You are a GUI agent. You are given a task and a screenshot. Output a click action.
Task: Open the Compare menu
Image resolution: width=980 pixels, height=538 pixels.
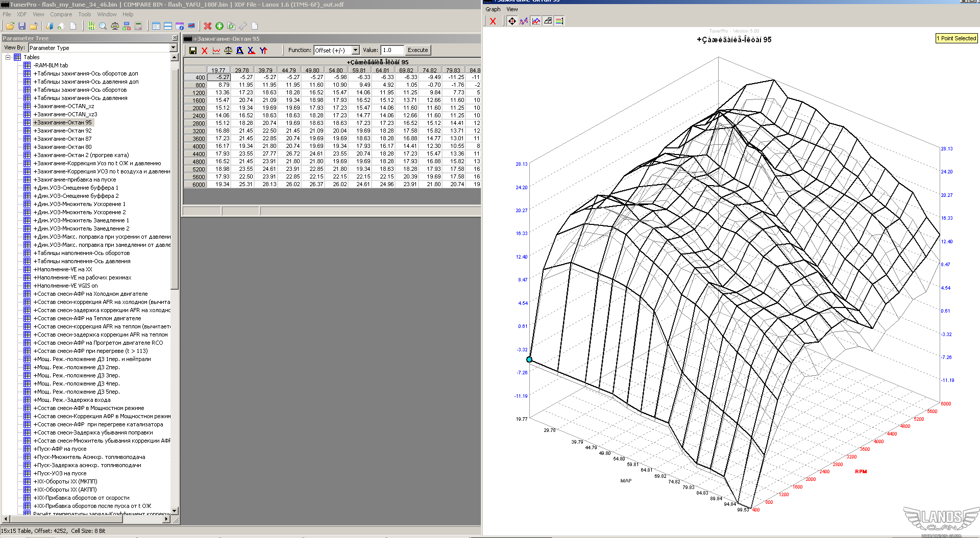point(61,14)
